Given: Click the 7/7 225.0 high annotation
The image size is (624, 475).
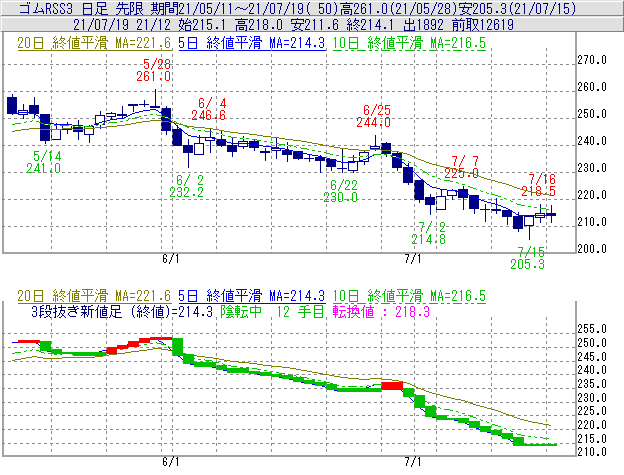Looking at the screenshot, I should pos(462,167).
